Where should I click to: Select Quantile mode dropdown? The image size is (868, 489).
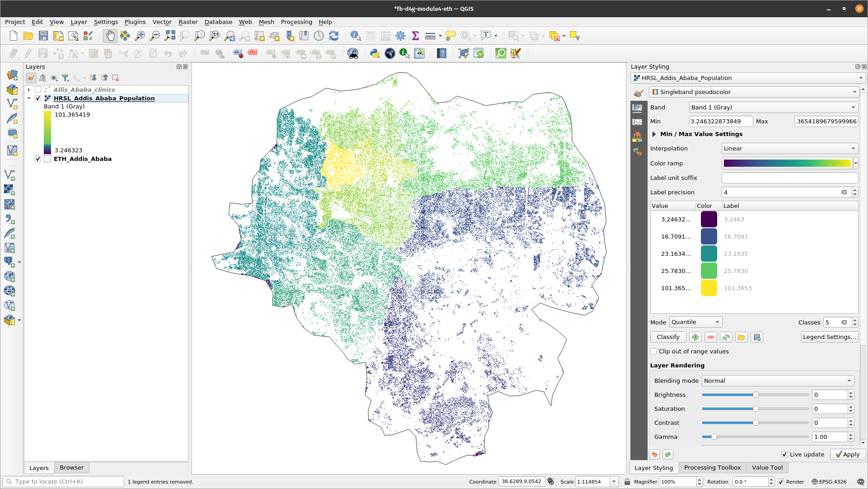pos(695,322)
